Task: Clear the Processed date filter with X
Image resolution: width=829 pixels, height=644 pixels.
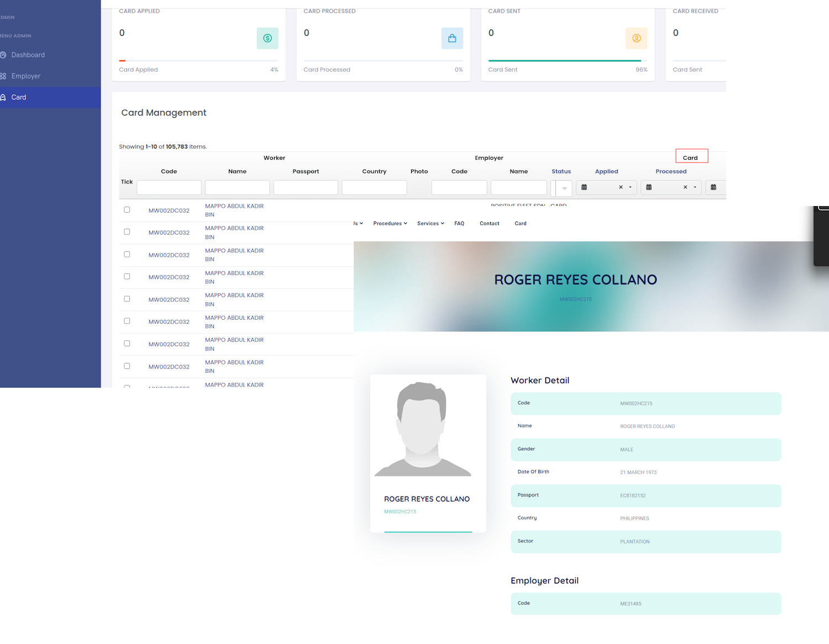Action: pos(685,187)
